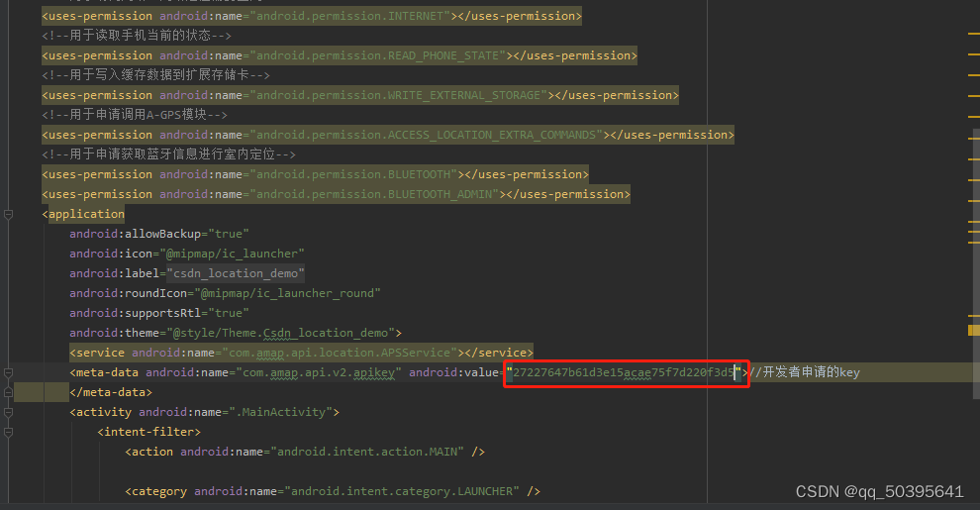
Task: Click '@mipmap/ic_launcher_round' roundIcon value
Action: coord(287,293)
